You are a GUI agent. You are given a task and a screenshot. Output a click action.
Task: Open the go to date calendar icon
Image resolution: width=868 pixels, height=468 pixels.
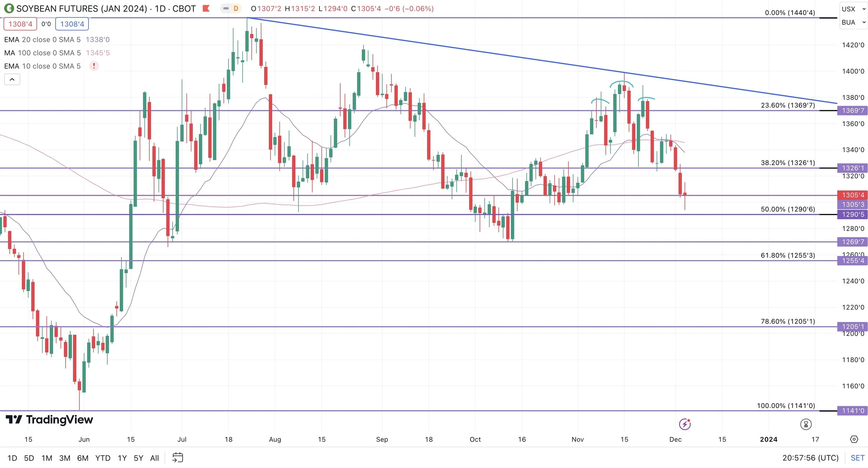tap(177, 458)
